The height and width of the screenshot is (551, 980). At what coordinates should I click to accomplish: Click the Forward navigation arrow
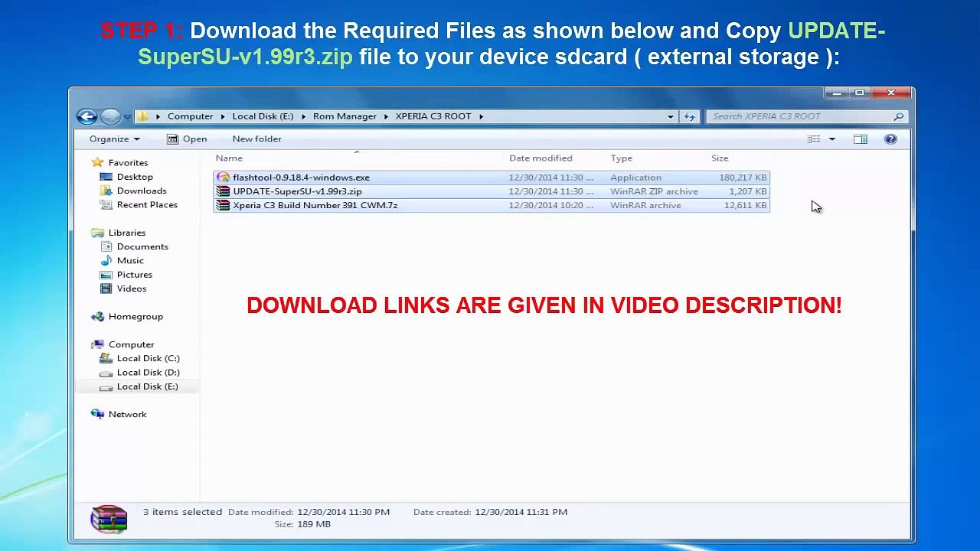(x=110, y=116)
